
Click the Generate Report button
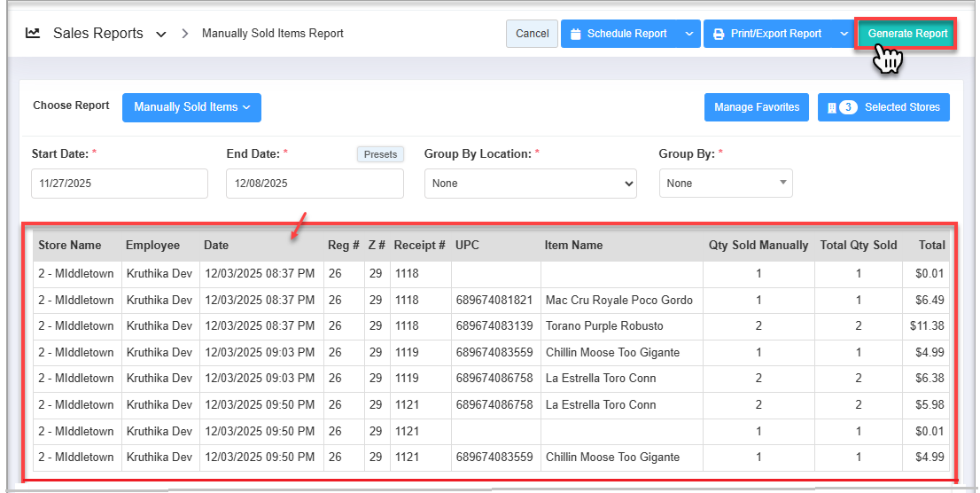click(907, 34)
